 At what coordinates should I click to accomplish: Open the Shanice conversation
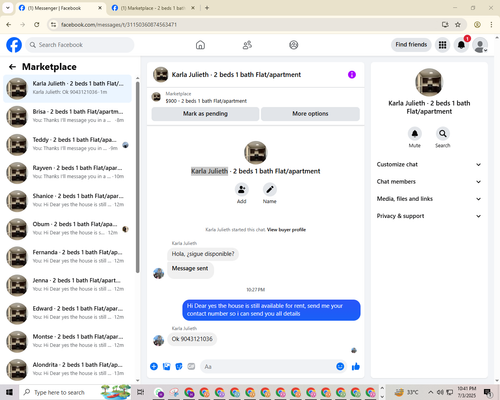pos(68,201)
